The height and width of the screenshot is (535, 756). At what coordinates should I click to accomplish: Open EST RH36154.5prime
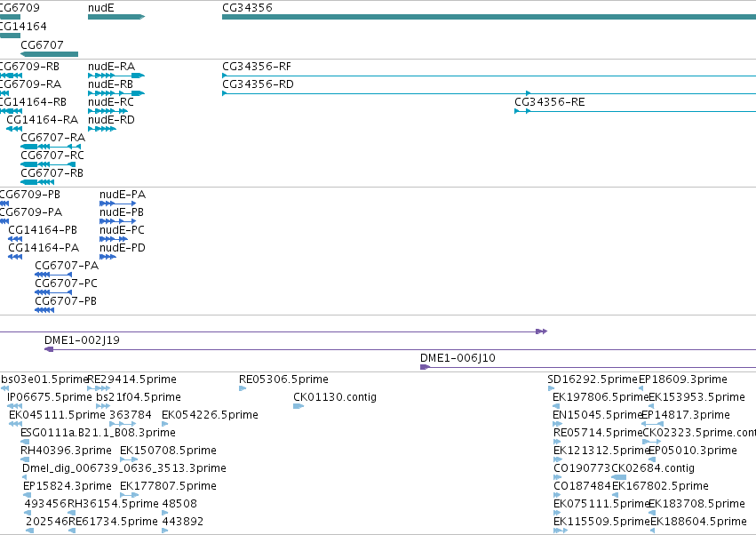click(113, 504)
